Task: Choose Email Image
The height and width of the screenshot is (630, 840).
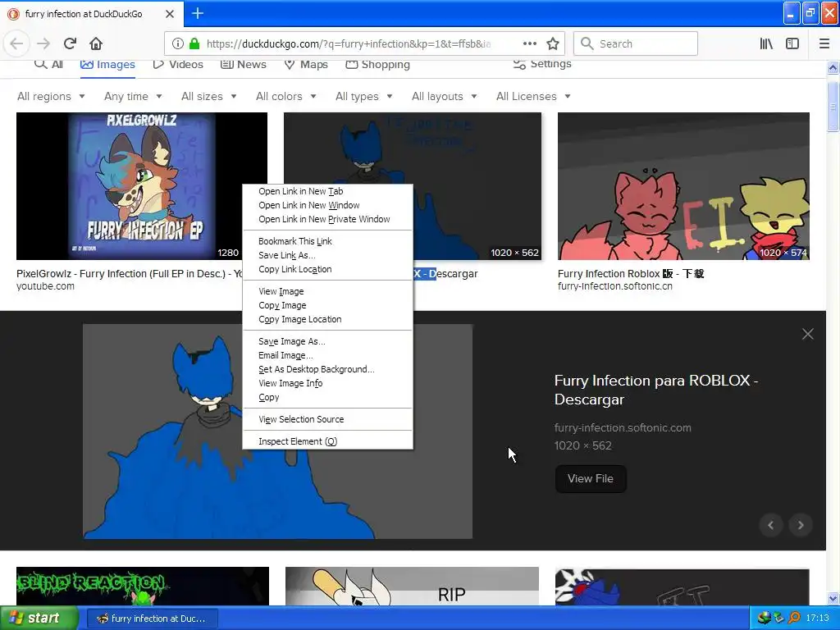Action: pos(327,354)
